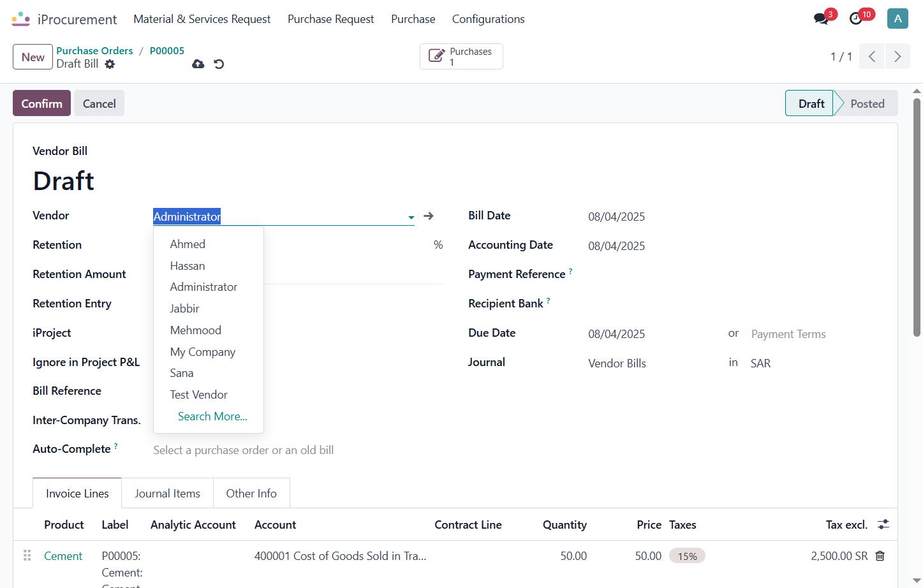Image resolution: width=923 pixels, height=588 pixels.
Task: Click the page vertical scrollbar
Action: (917, 217)
